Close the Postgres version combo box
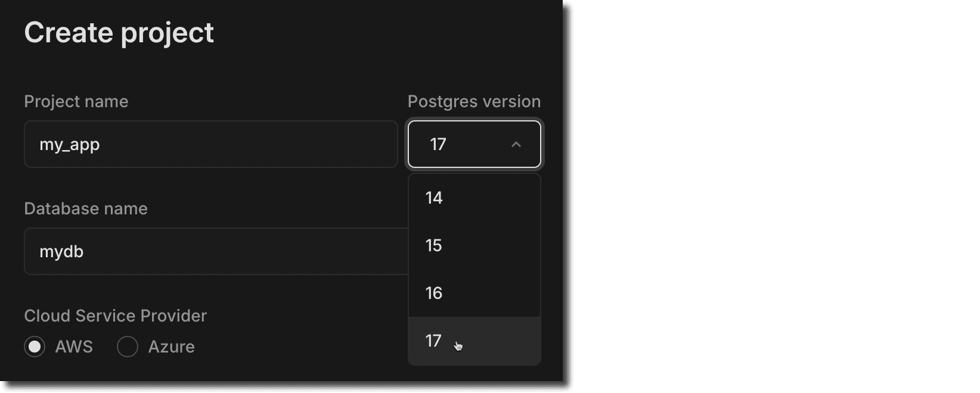The width and height of the screenshot is (980, 393). [x=474, y=144]
